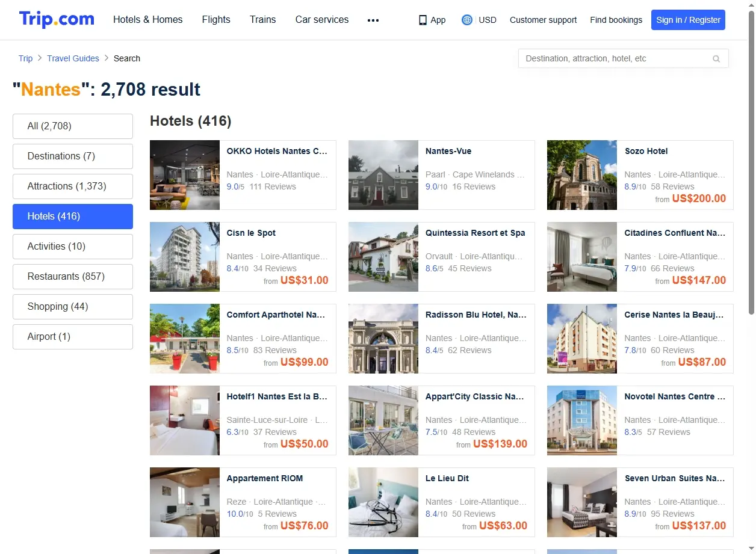756x554 pixels.
Task: Open Cisn le Spot photo
Action: pos(185,257)
